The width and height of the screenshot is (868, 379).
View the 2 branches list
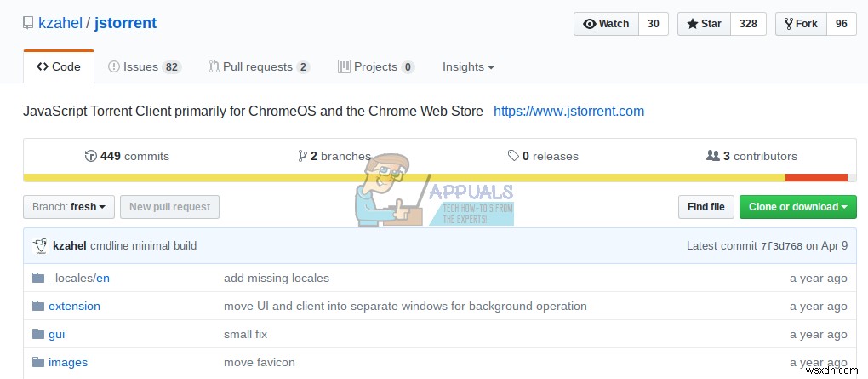[334, 156]
